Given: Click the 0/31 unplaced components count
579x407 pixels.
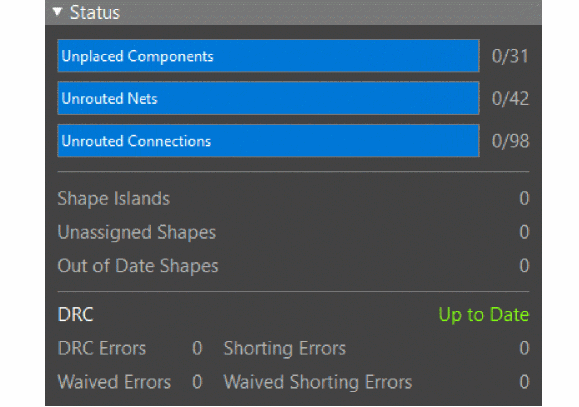Looking at the screenshot, I should tap(510, 56).
